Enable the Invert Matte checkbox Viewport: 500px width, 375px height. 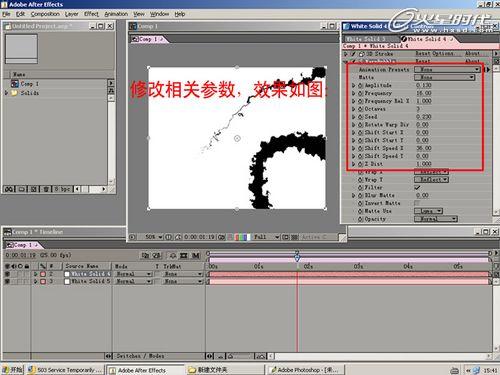pyautogui.click(x=417, y=203)
